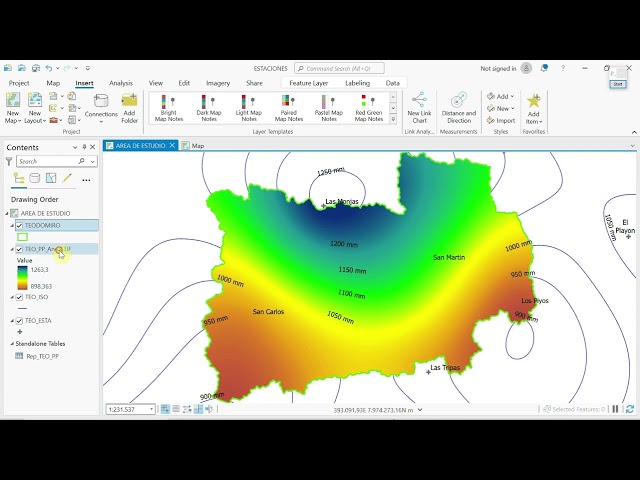Click Not signed in link
This screenshot has width=640, height=480.
pos(498,69)
